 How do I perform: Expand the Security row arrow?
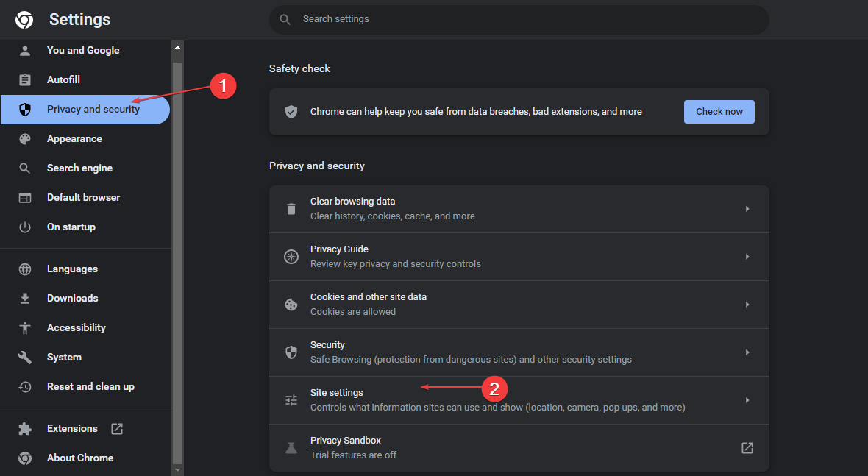pyautogui.click(x=747, y=352)
